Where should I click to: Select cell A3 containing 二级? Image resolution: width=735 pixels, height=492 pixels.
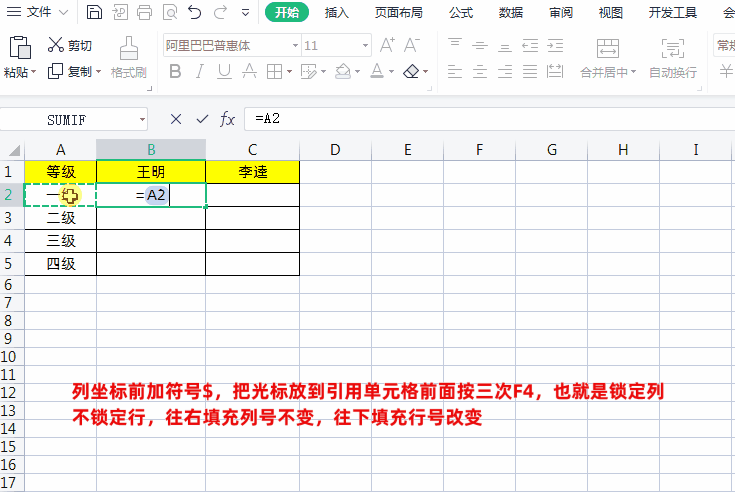[x=60, y=218]
